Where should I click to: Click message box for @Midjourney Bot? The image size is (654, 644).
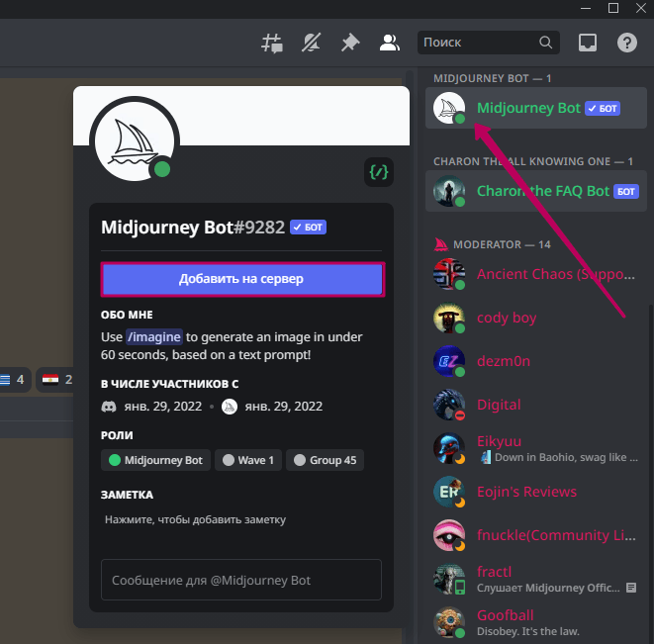(241, 580)
